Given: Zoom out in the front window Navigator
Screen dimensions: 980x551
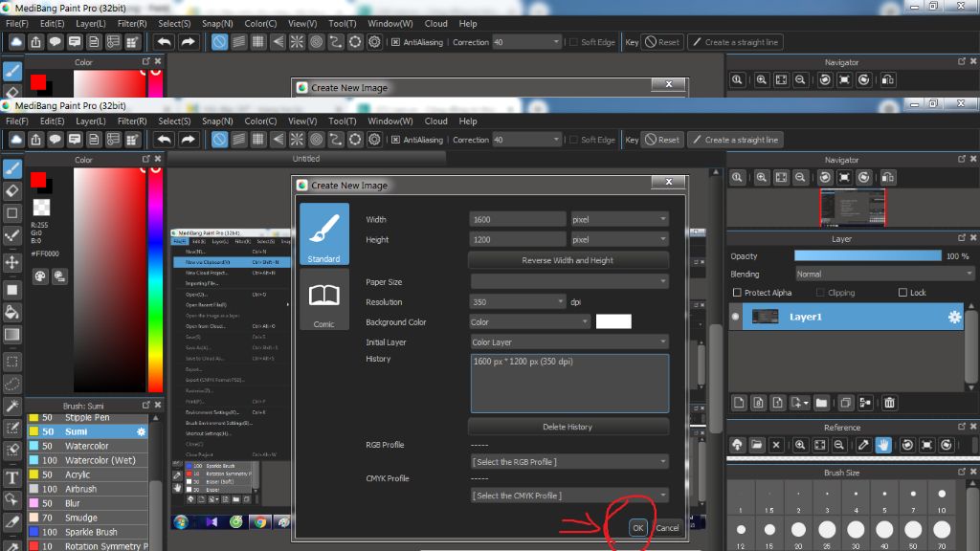Looking at the screenshot, I should pos(800,177).
